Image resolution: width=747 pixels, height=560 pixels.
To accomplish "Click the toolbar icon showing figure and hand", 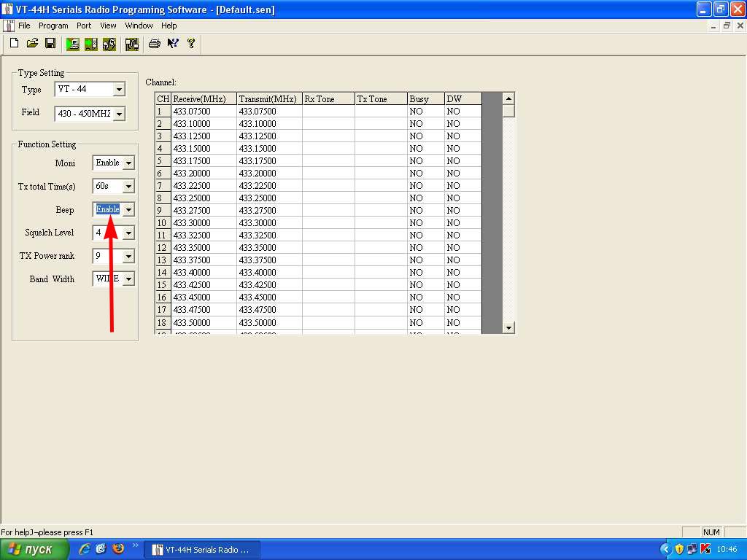I will pos(109,44).
